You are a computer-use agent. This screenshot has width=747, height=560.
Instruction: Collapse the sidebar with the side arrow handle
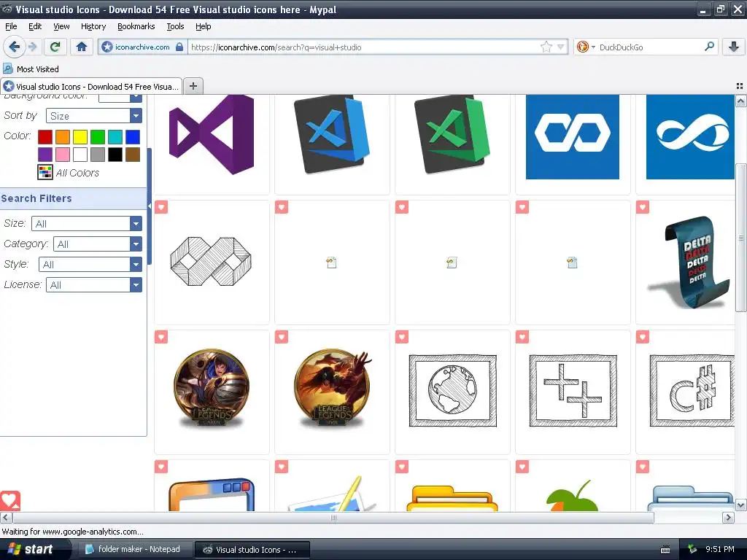click(149, 206)
